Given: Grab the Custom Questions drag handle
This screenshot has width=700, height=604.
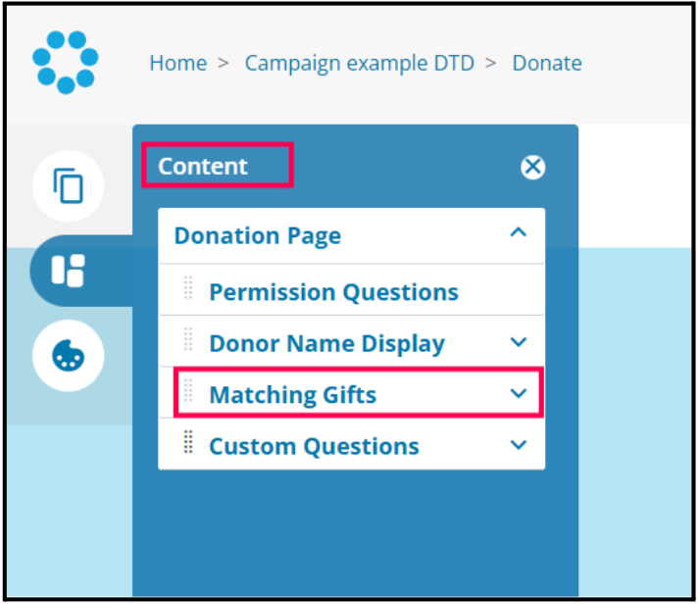Looking at the screenshot, I should coord(188,445).
